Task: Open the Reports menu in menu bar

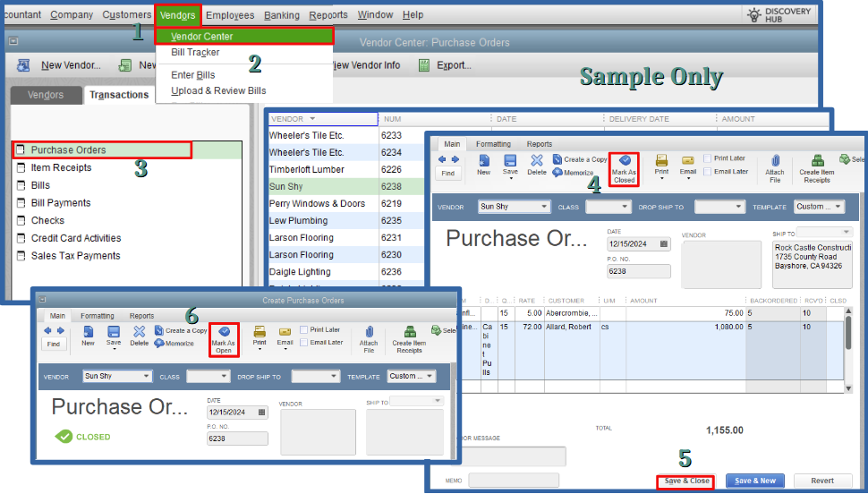Action: (328, 15)
